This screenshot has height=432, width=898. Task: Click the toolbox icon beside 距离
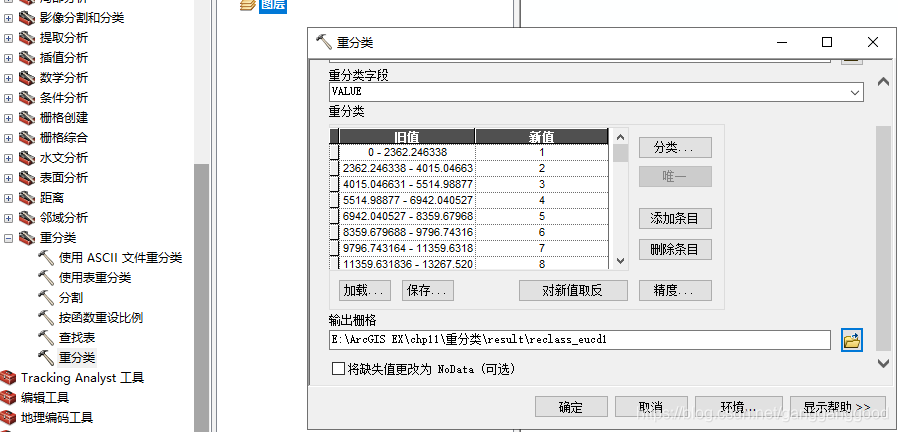[26, 198]
